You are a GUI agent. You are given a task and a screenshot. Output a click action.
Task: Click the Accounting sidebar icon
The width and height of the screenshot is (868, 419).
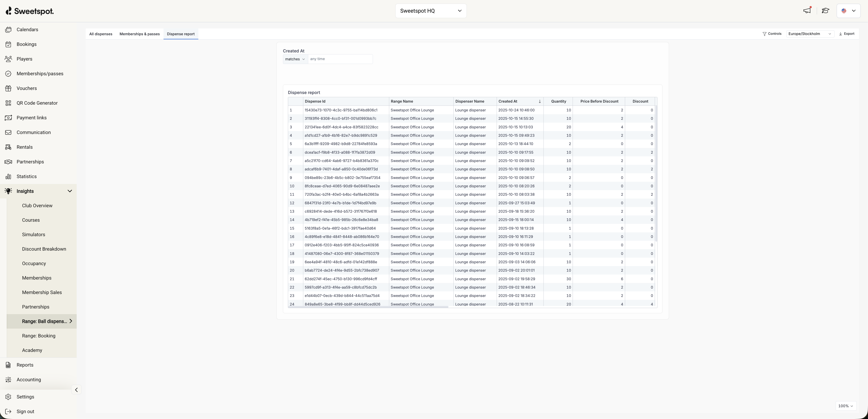pos(8,380)
